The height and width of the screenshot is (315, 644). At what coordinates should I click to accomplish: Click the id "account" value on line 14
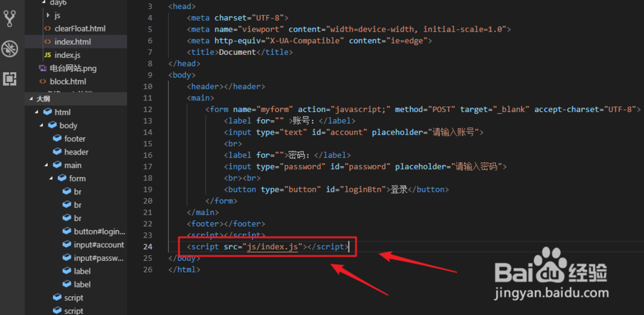point(346,132)
